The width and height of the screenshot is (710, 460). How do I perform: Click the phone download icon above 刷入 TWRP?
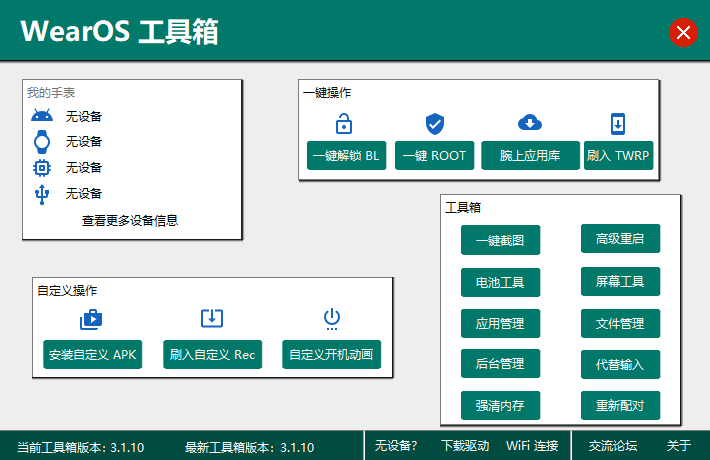coord(618,124)
